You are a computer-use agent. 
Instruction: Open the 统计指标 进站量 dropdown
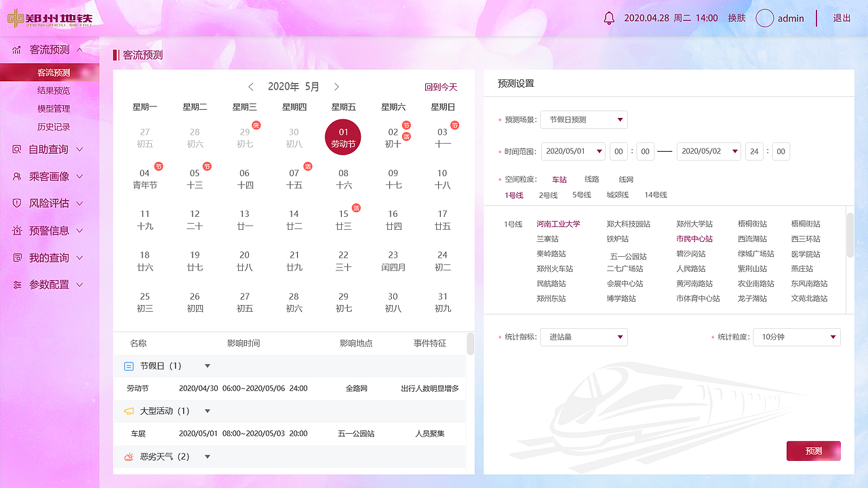[584, 337]
